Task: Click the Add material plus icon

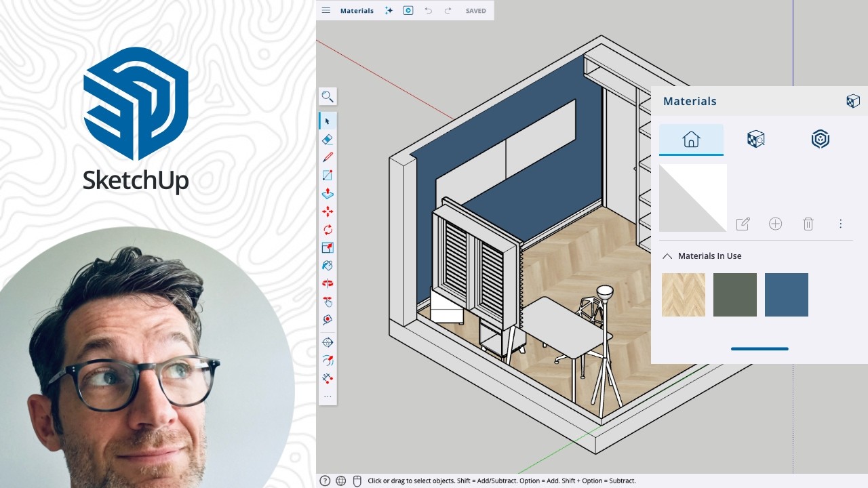Action: click(x=776, y=224)
